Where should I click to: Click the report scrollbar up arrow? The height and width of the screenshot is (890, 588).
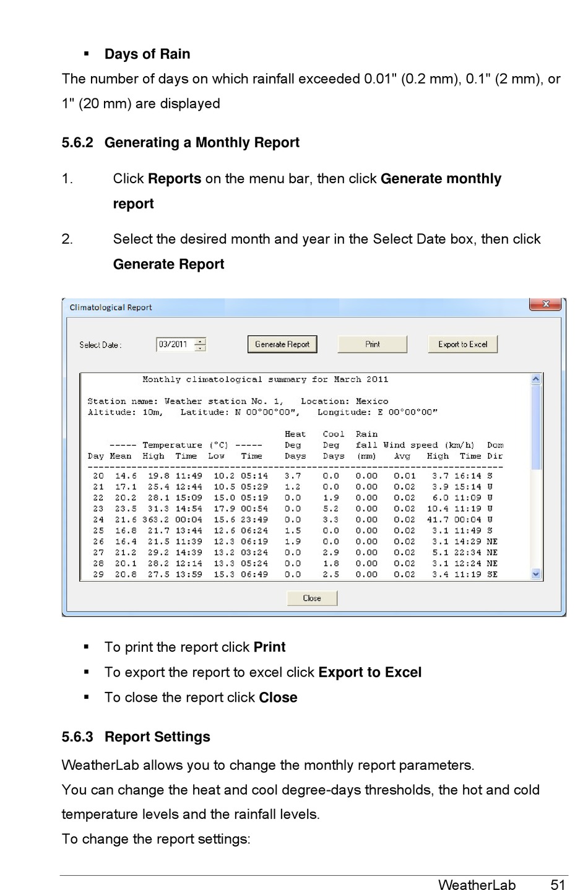(x=536, y=379)
